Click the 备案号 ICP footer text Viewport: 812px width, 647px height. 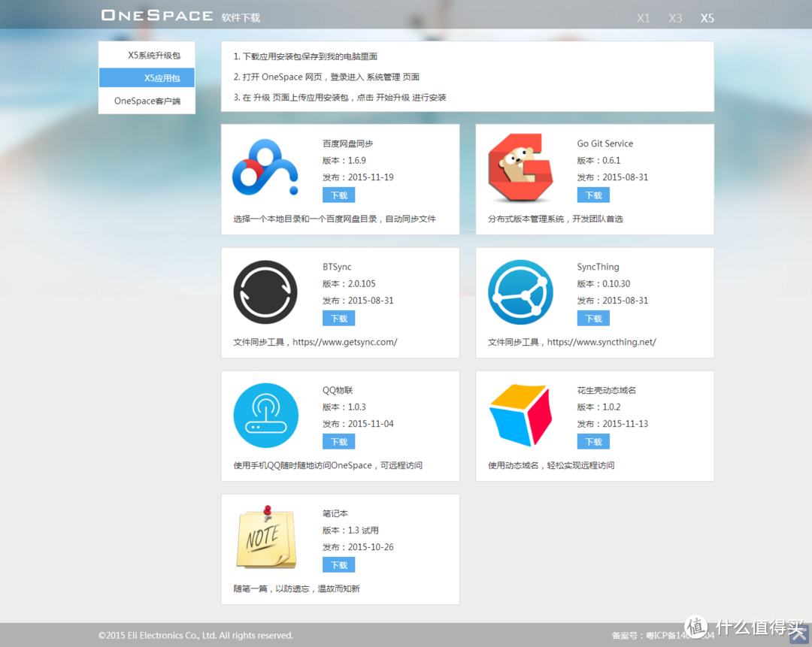click(662, 635)
